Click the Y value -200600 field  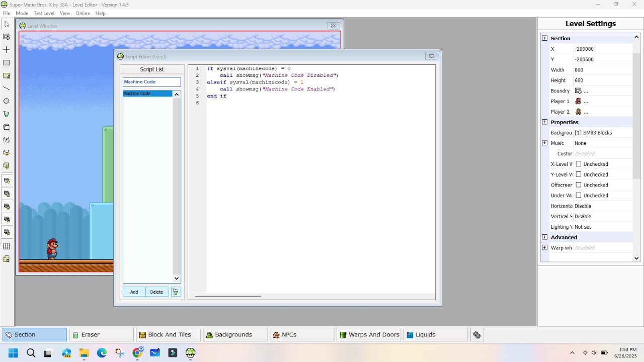(x=603, y=59)
